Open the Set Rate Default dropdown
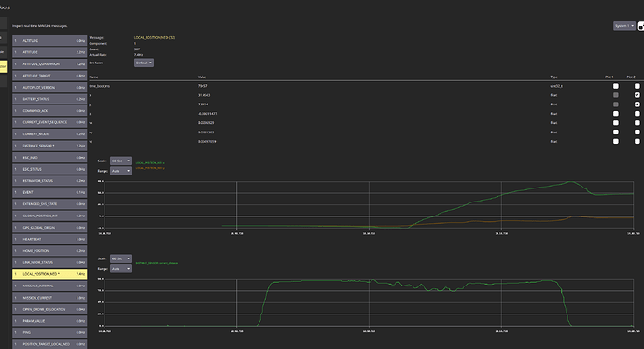This screenshot has width=644, height=349. pyautogui.click(x=144, y=63)
